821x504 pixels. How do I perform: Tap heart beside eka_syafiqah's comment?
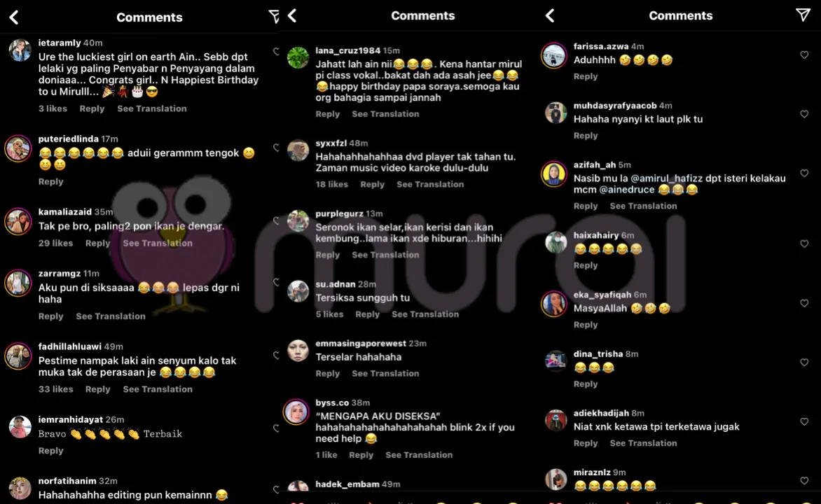(804, 304)
